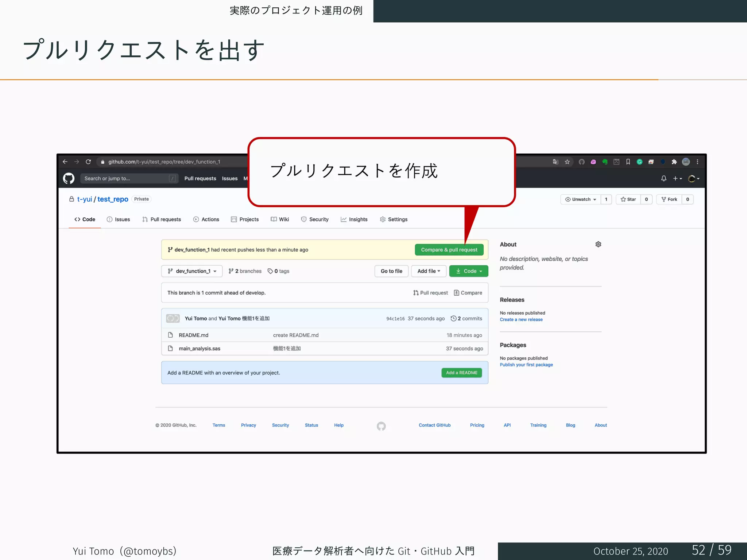Fork the repository
This screenshot has height=560, width=747.
[x=669, y=199]
